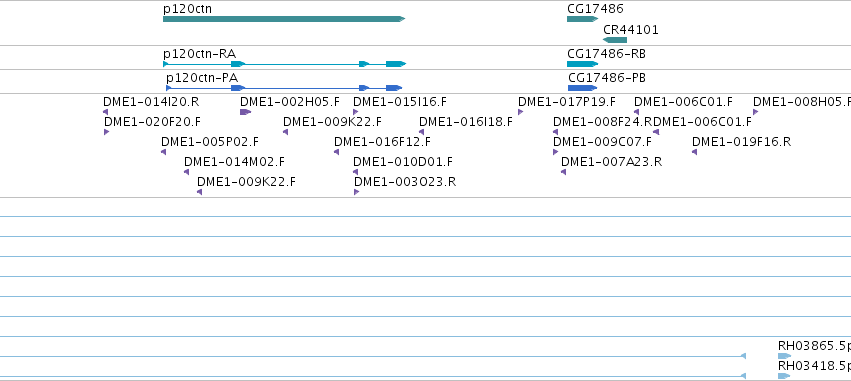Click the DME1-003O23.R feature label
The height and width of the screenshot is (381, 851).
tap(405, 182)
